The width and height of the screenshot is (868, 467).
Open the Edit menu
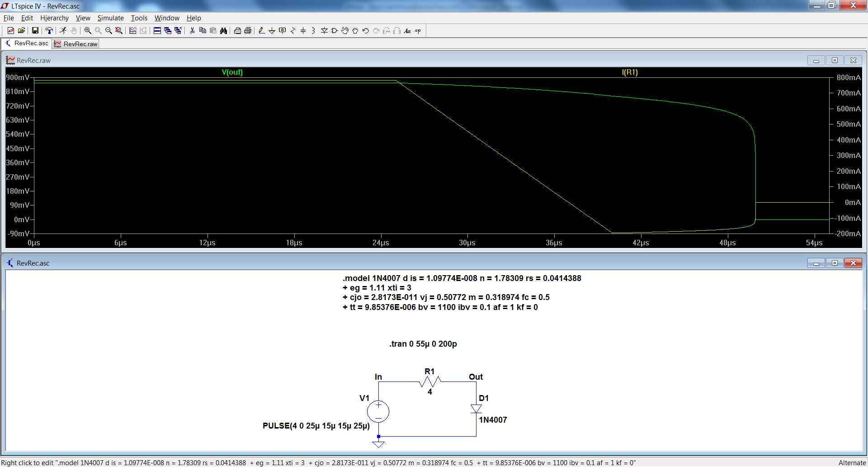(x=27, y=18)
